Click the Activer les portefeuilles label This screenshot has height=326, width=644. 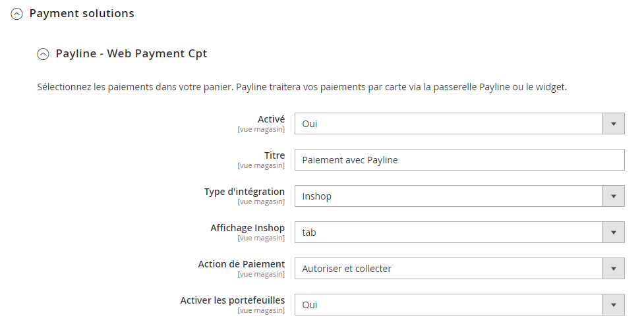(x=232, y=300)
